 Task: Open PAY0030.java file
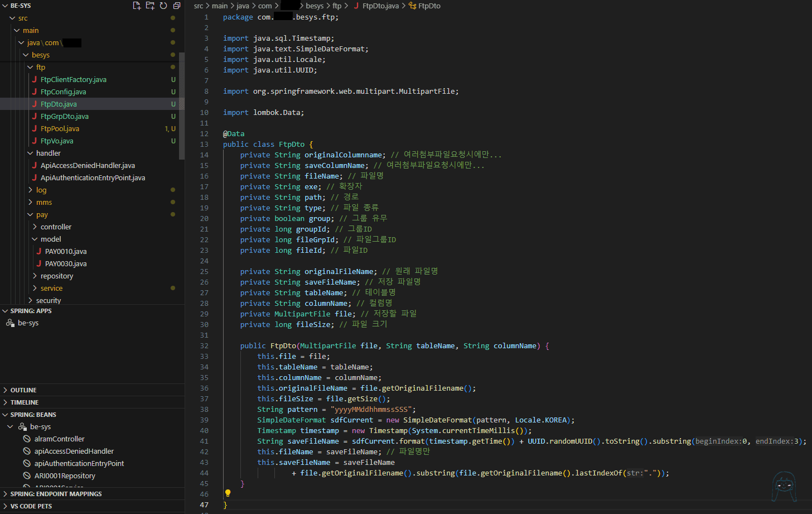pyautogui.click(x=66, y=264)
